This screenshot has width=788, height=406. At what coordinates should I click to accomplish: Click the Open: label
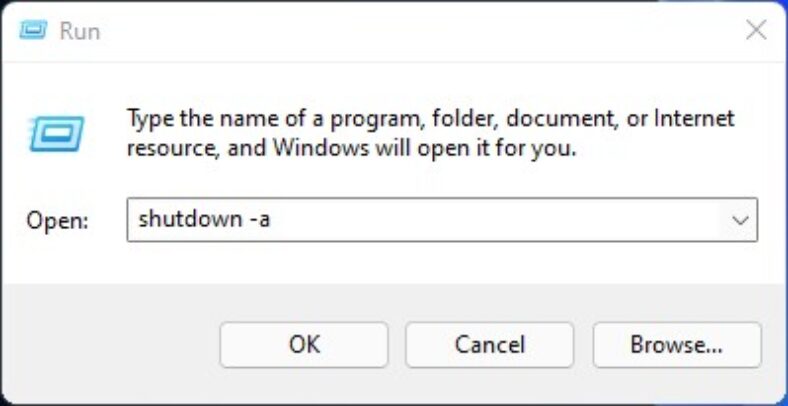point(57,221)
